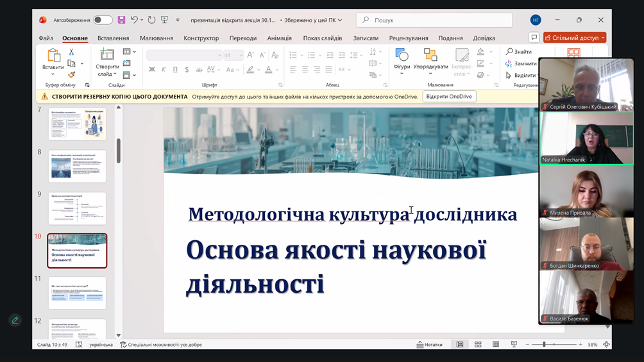The width and height of the screenshot is (644, 362).
Task: Open the comments icon near share button
Action: point(534,38)
